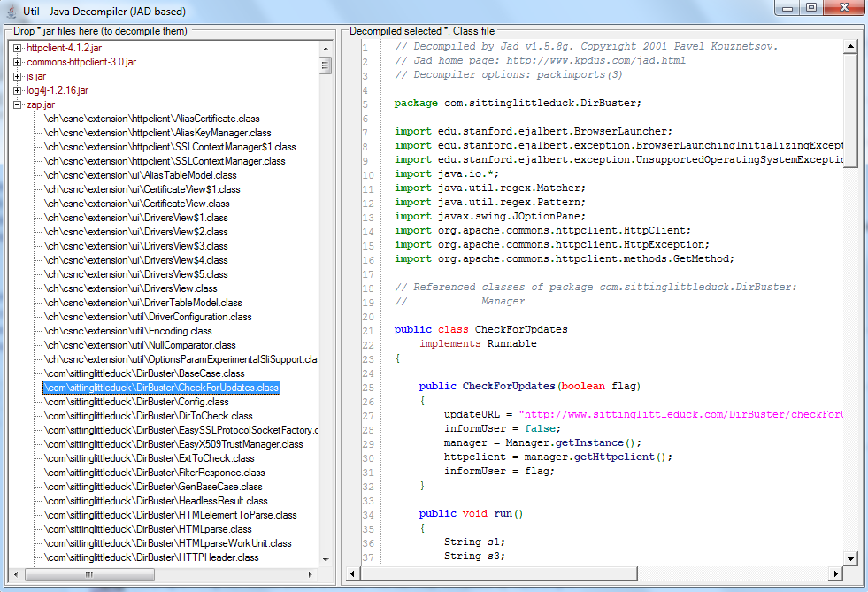Select the DirBuster BaseCase.class entry
Image resolution: width=868 pixels, height=592 pixels.
144,373
